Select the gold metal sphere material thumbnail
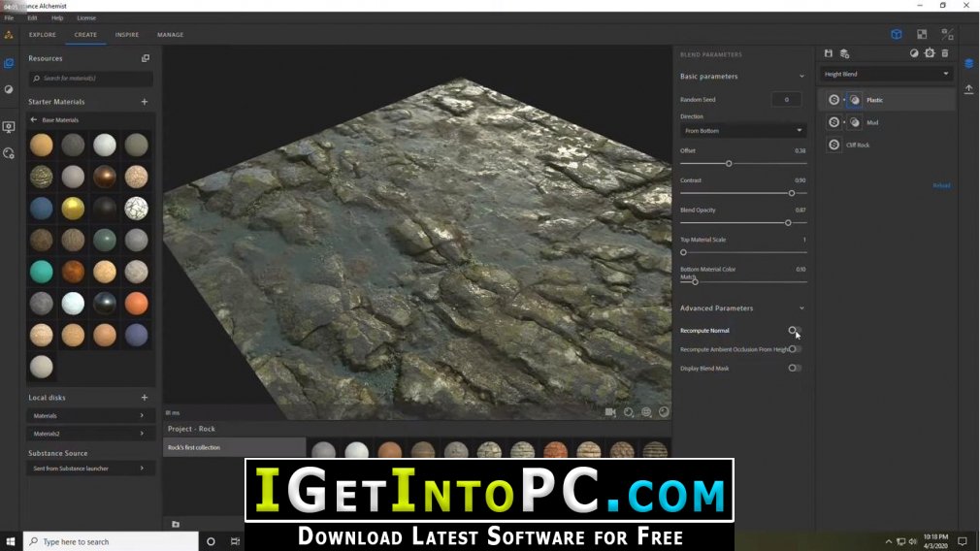Screen dimensions: 980x551 pyautogui.click(x=73, y=208)
